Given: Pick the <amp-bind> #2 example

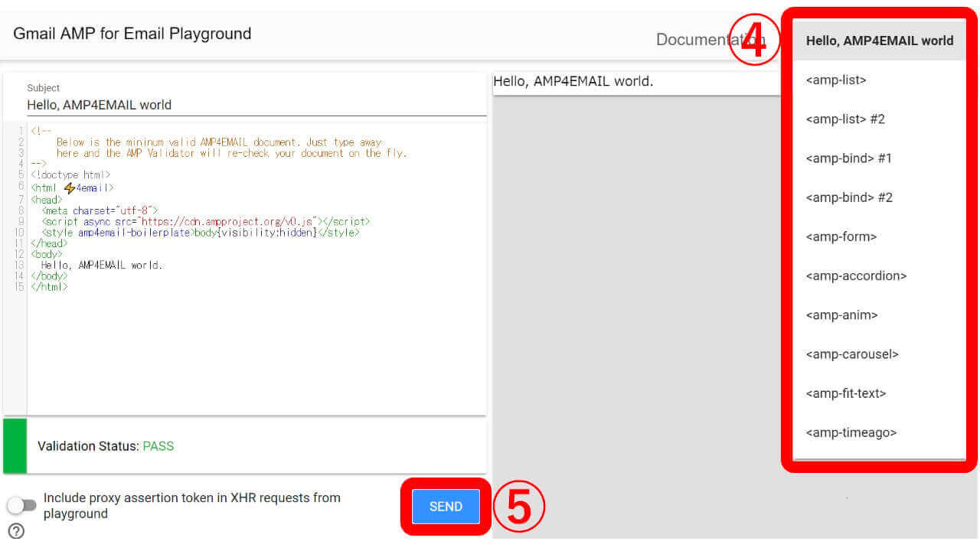Looking at the screenshot, I should click(849, 197).
